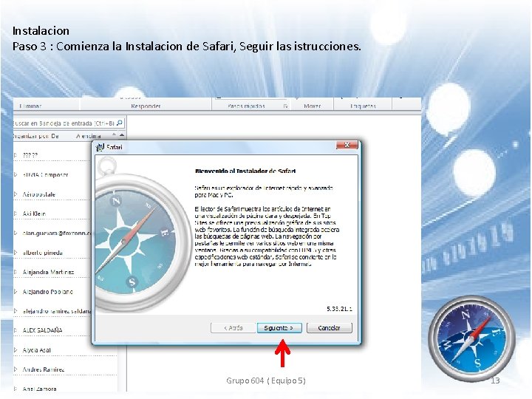
Task: Open the 'Organizar por: De' sort header
Action: point(36,136)
